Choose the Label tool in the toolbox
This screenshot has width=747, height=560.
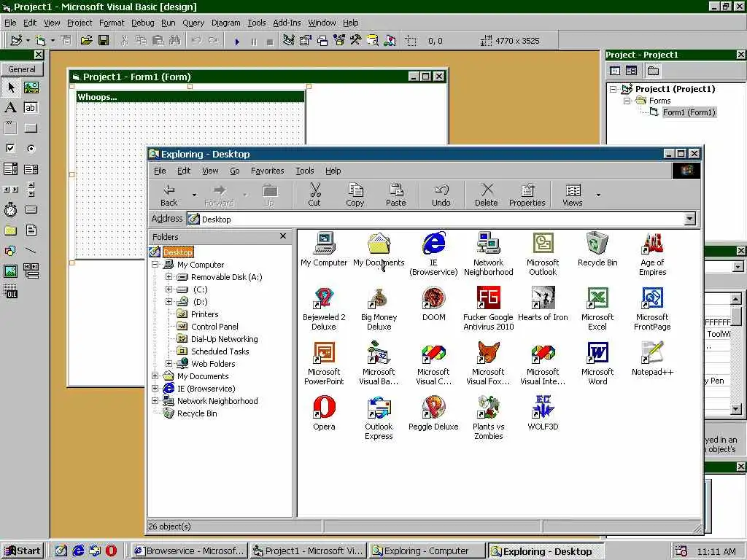pyautogui.click(x=10, y=108)
